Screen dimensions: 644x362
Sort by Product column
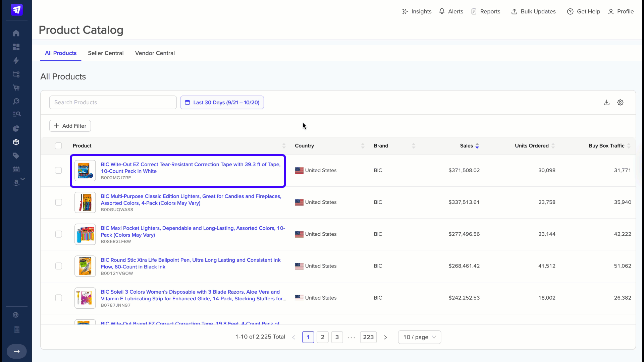point(284,146)
